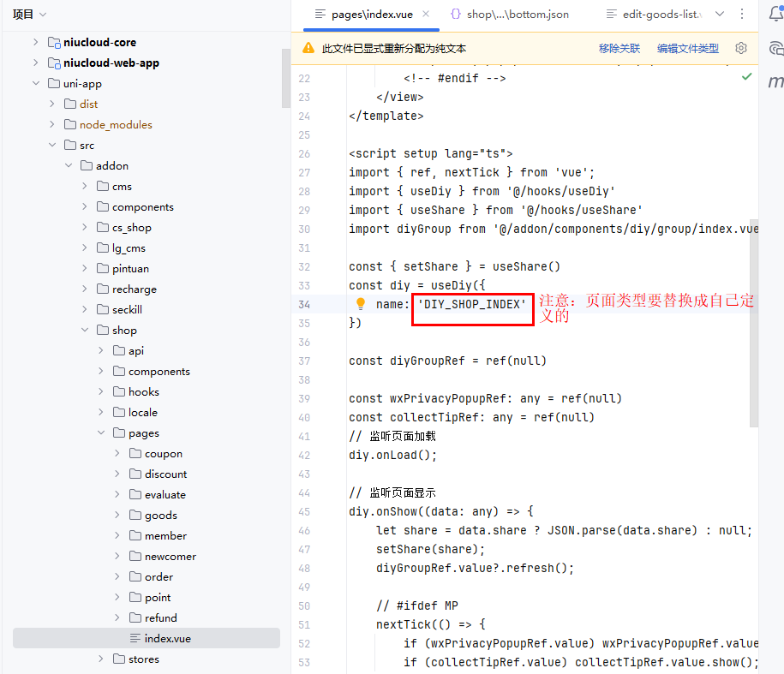
Task: Click the node_modules folder icon
Action: pyautogui.click(x=70, y=124)
